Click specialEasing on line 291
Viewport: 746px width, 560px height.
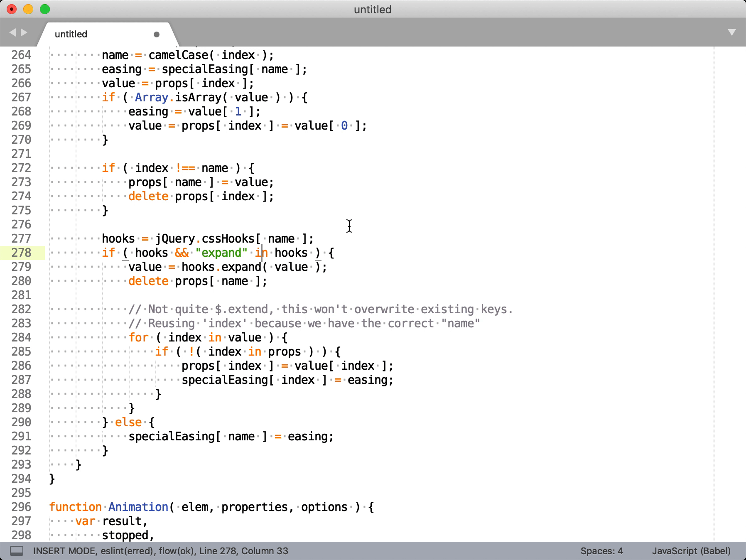[x=172, y=436]
